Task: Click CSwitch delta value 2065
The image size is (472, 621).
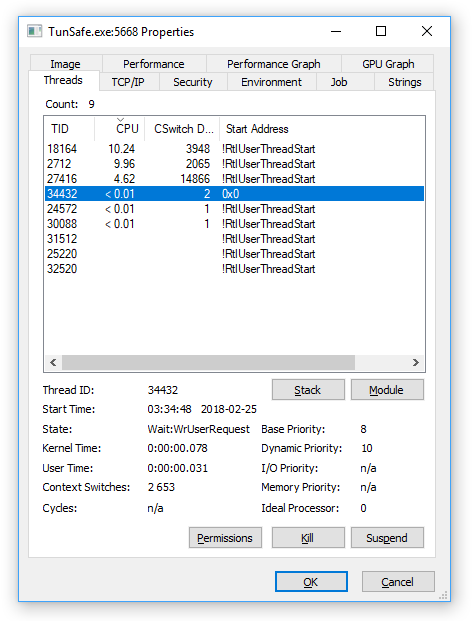Action: click(x=198, y=164)
